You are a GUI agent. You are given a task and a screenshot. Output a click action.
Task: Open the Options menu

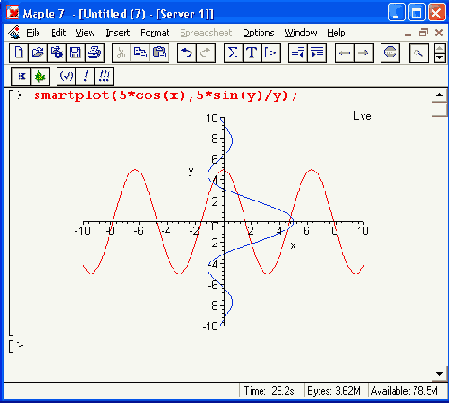coord(259,33)
